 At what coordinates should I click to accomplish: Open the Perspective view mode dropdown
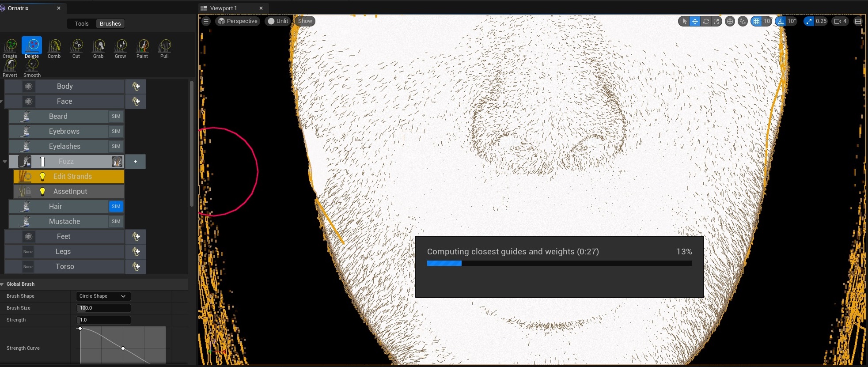coord(237,21)
